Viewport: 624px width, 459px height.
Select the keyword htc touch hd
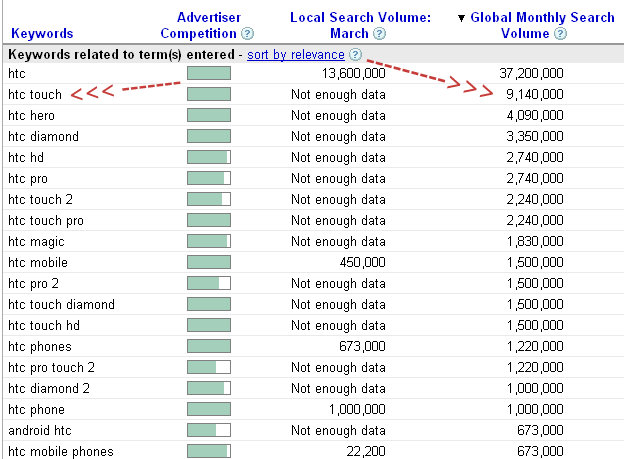[x=44, y=326]
